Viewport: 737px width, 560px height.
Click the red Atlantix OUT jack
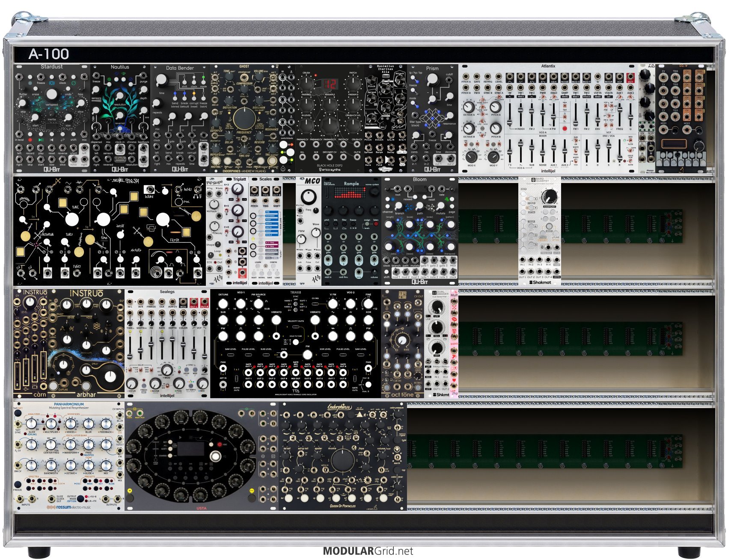630,77
